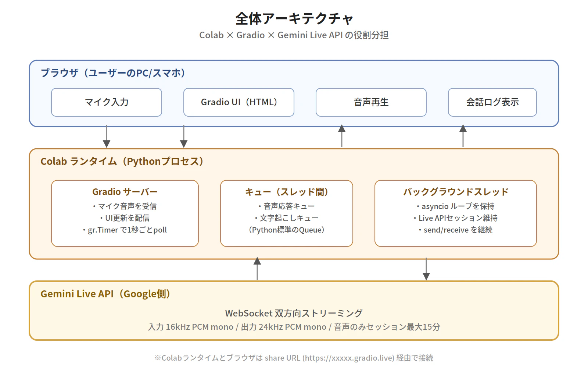The height and width of the screenshot is (368, 588).
Task: Click the 会話ログ表示 block
Action: tap(492, 102)
